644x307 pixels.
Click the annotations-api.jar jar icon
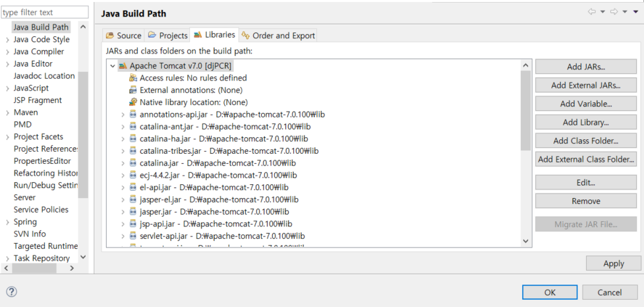tap(132, 114)
